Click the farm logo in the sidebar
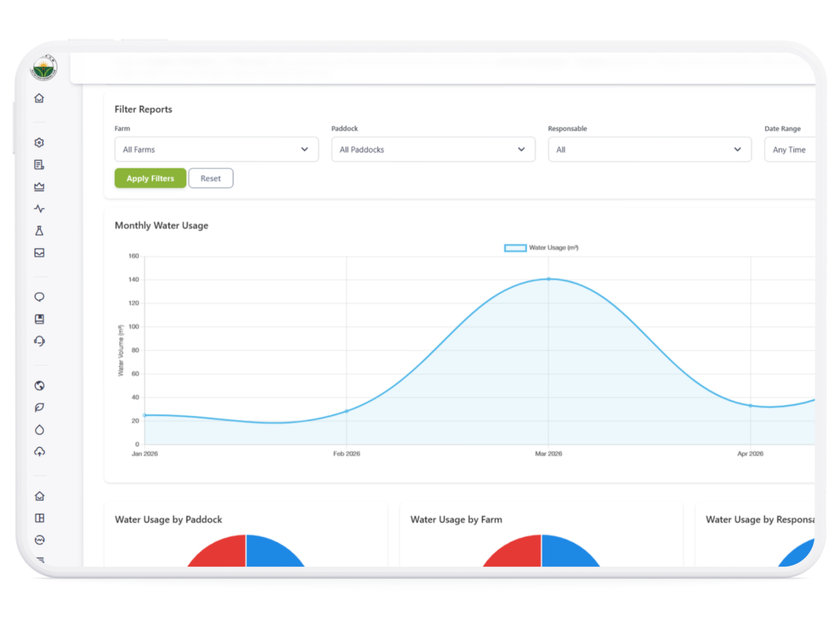This screenshot has height=630, width=840. click(x=44, y=68)
